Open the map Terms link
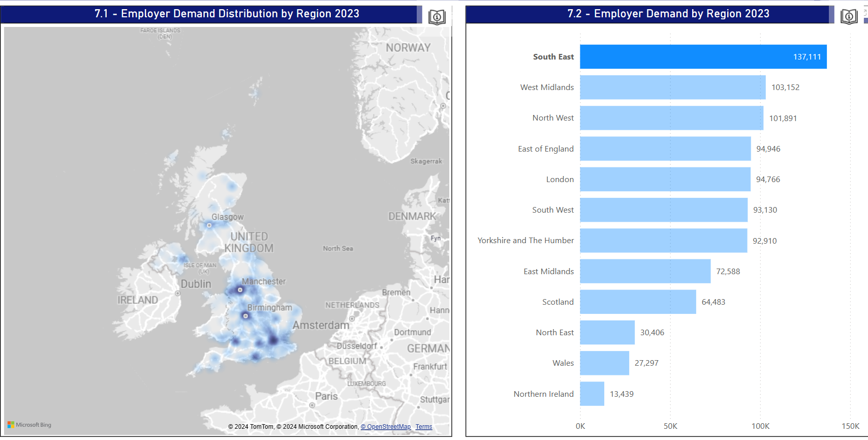The height and width of the screenshot is (440, 868). click(x=423, y=427)
